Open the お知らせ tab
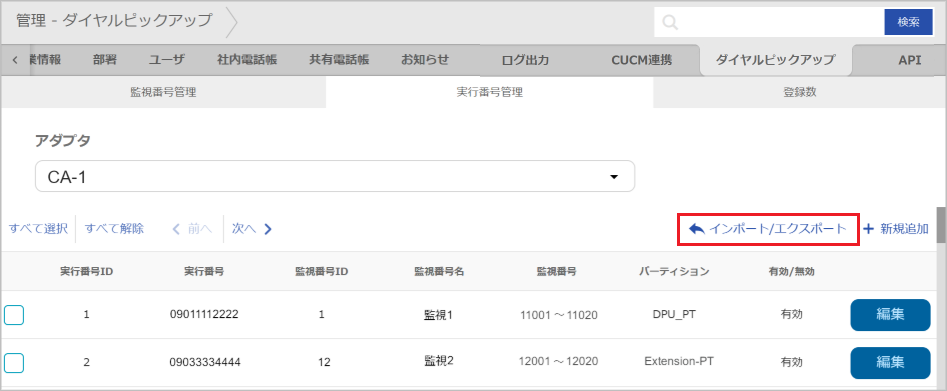This screenshot has width=947, height=391. [x=425, y=60]
